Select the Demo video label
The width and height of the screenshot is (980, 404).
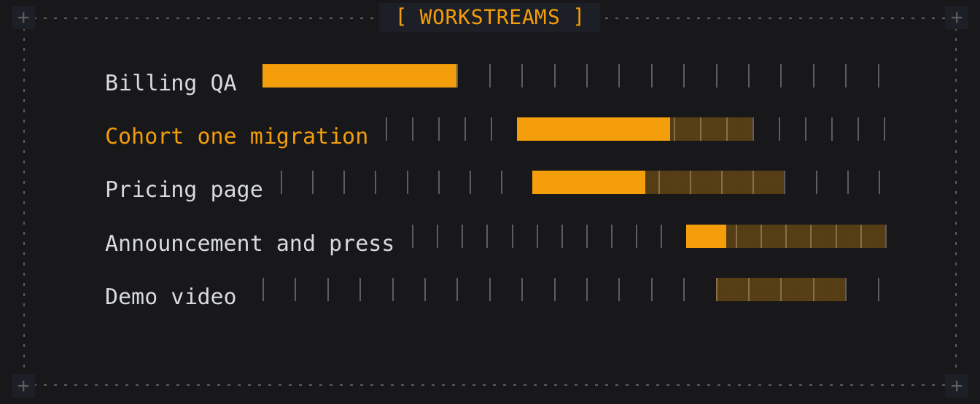pos(171,296)
